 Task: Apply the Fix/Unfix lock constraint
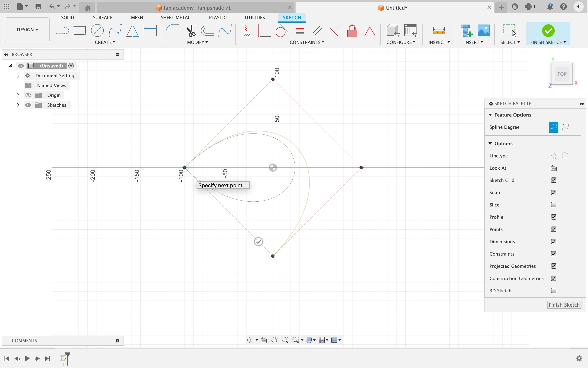352,31
